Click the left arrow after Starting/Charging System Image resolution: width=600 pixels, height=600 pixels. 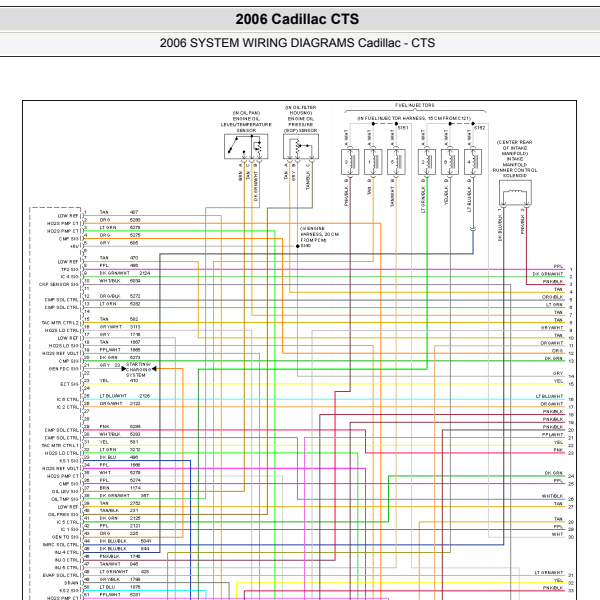[x=154, y=369]
